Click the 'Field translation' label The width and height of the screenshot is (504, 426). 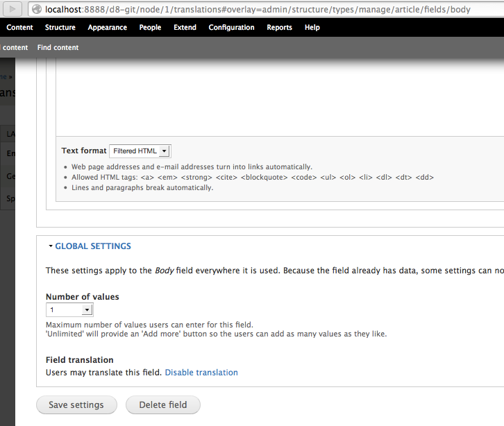pos(79,360)
